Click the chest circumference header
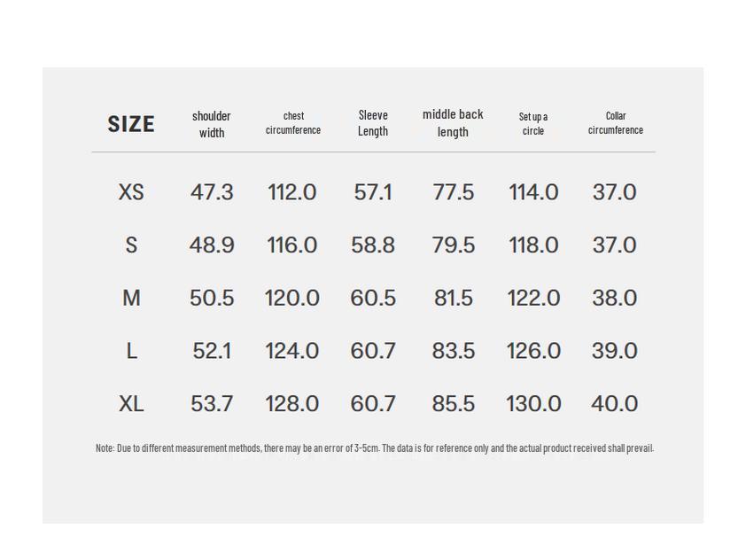This screenshot has width=746, height=560. coord(293,123)
